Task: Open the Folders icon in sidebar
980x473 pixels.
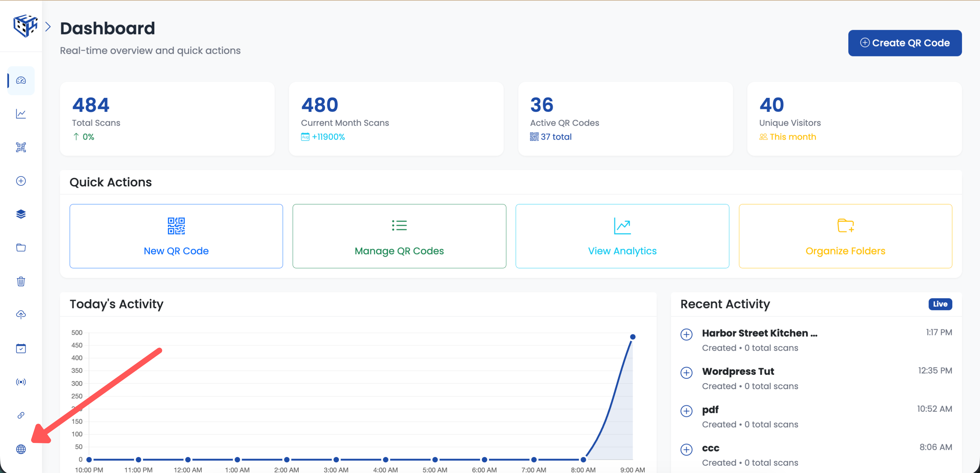Action: tap(21, 247)
